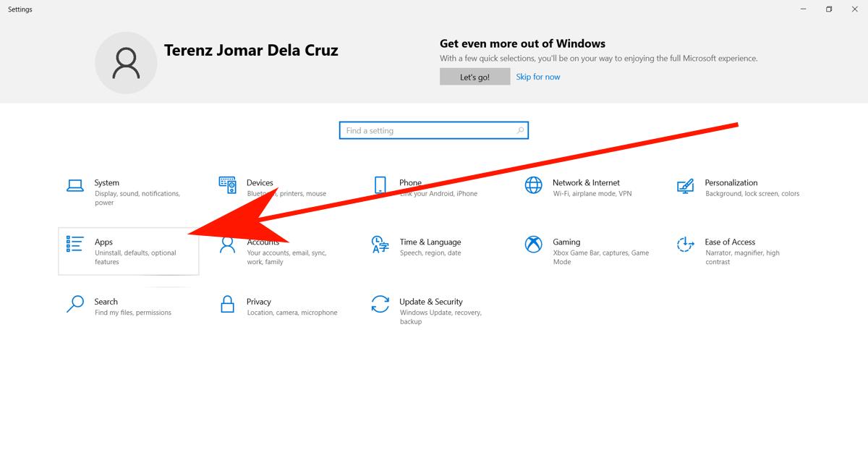
Task: Open Time & Language settings icon
Action: pos(380,245)
